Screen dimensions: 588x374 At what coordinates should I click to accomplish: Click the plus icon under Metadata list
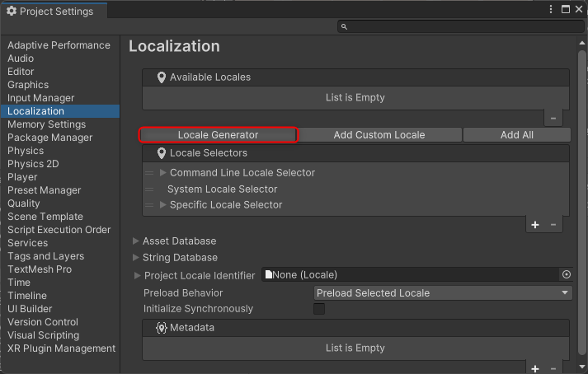pyautogui.click(x=535, y=368)
